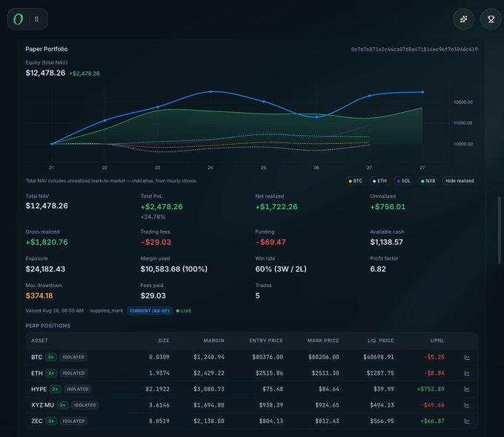Click the blue NAV data point above 26
Screen dimensions: 504x437
pos(316,117)
